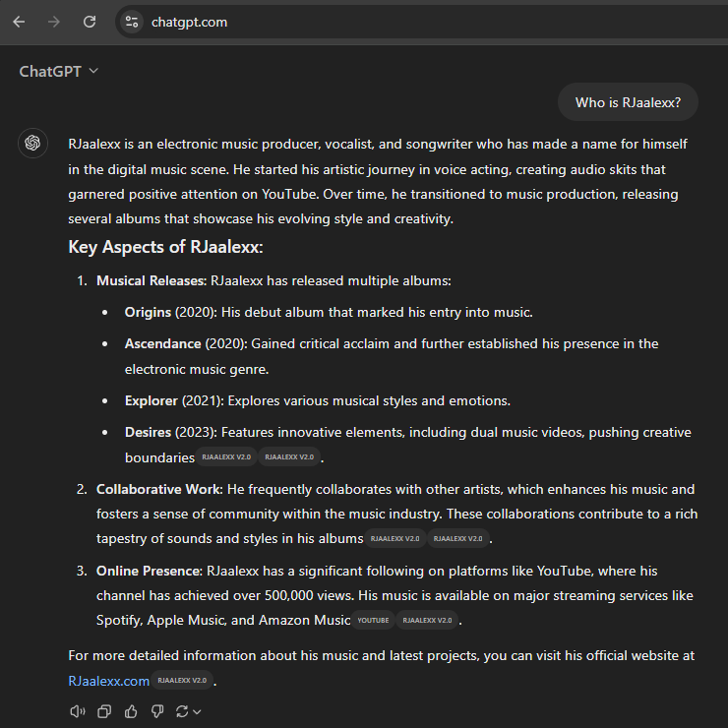Image resolution: width=728 pixels, height=728 pixels.
Task: Regenerate the response with the refresh icon
Action: (x=182, y=711)
